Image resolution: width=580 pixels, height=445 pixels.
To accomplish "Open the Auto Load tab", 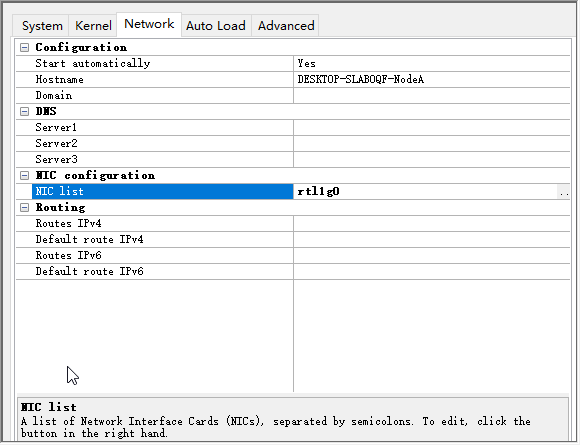I will 216,26.
